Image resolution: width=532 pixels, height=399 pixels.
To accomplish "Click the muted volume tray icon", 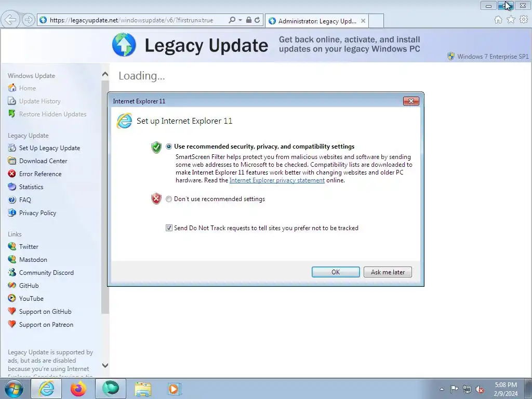I will [480, 389].
